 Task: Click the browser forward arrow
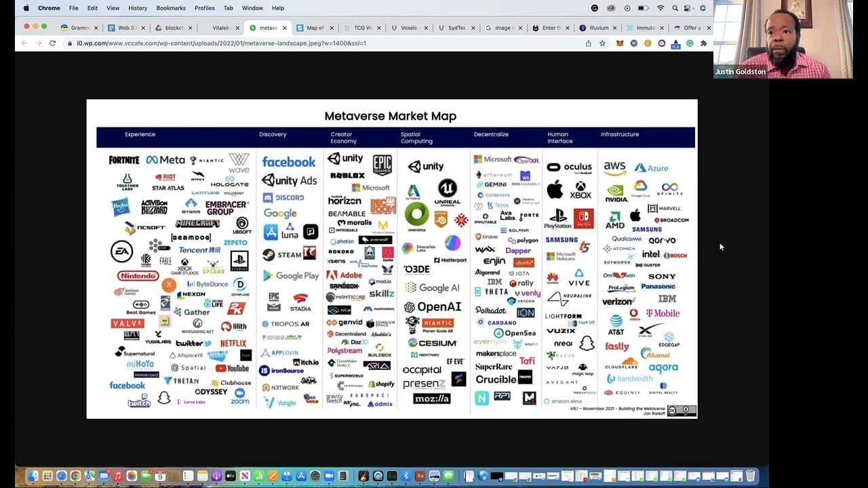coord(38,43)
